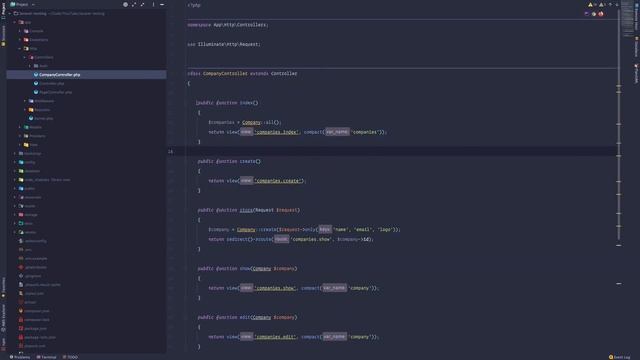Click the 'companies.edit' view string
Viewport: 640px width, 360px height.
tap(275, 337)
